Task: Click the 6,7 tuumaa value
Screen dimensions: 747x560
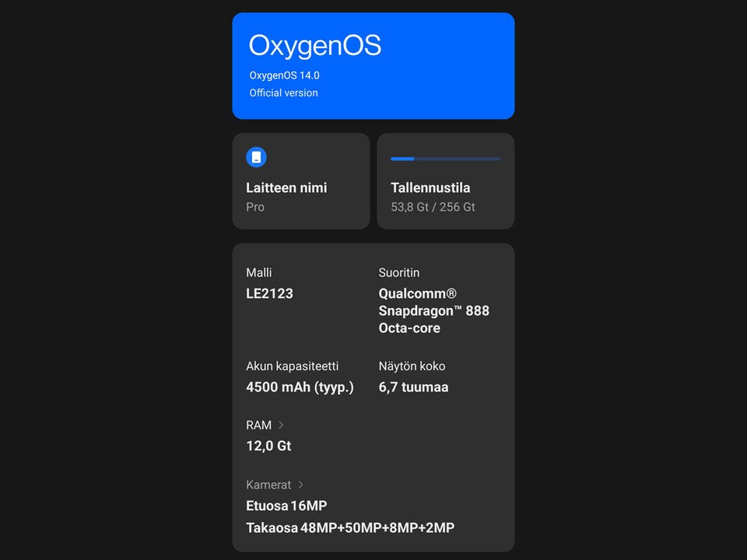Action: pos(413,387)
